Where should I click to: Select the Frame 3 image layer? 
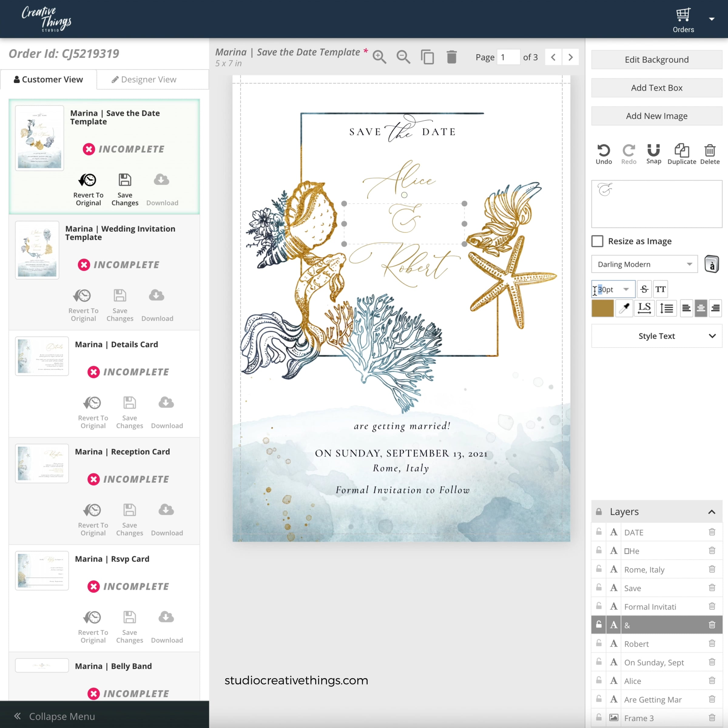pyautogui.click(x=656, y=718)
